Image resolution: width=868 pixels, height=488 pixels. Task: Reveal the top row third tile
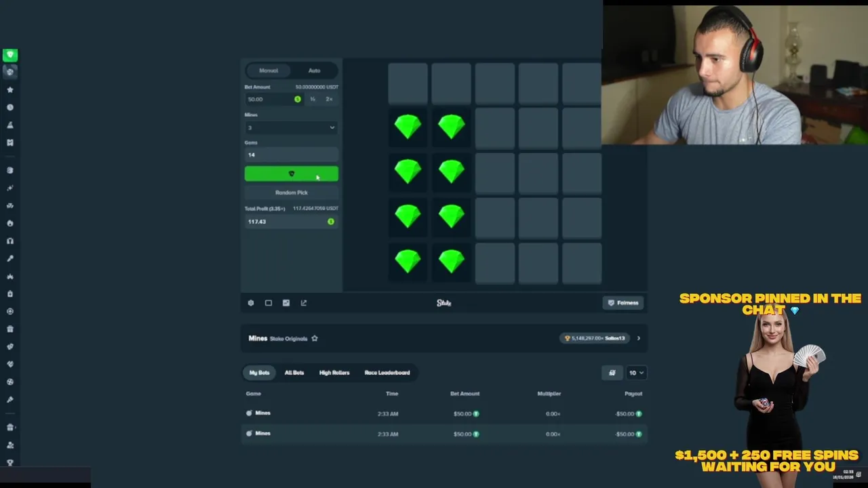[x=494, y=83]
